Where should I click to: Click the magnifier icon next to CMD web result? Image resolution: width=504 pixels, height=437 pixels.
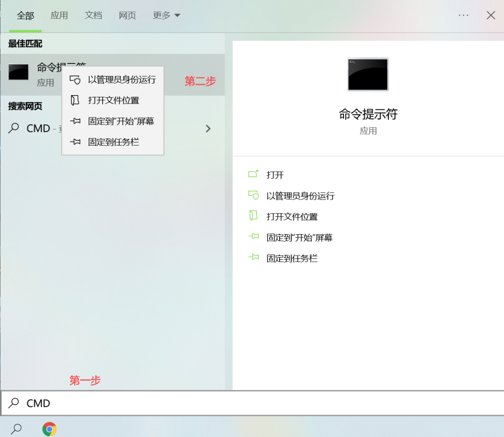[13, 128]
